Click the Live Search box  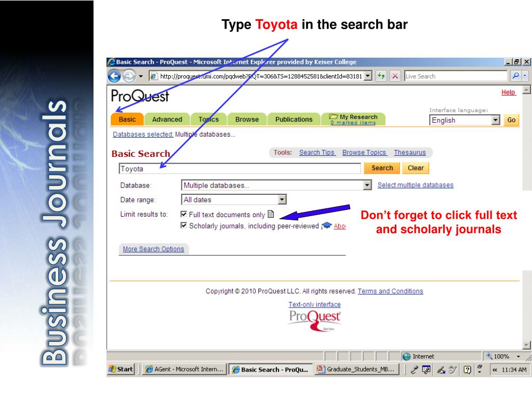point(456,76)
